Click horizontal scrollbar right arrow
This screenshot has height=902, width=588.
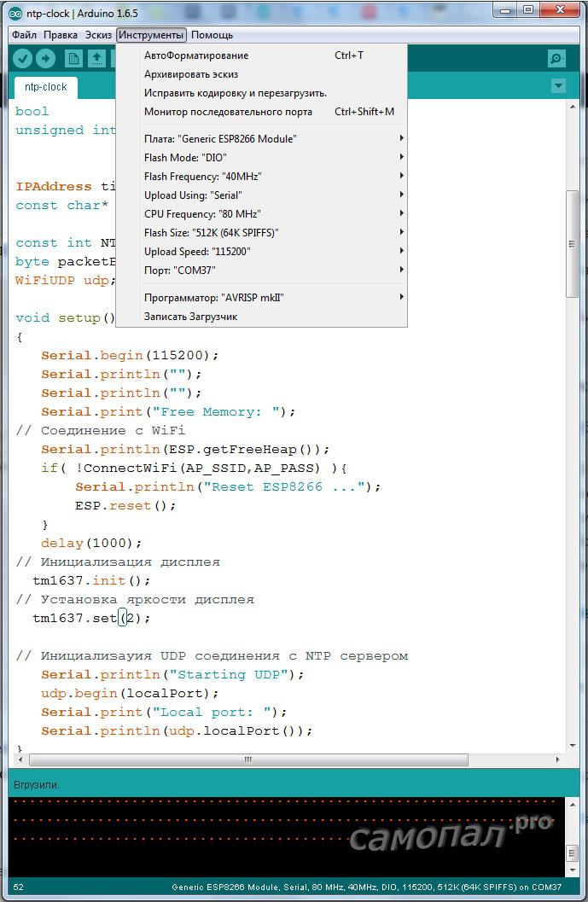coord(557,759)
